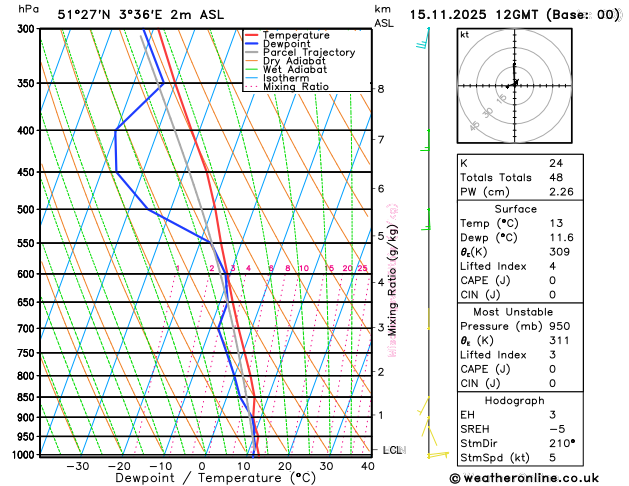Click the surface Lifted Index value 4
Image resolution: width=629 pixels, height=486 pixels.
tap(553, 266)
